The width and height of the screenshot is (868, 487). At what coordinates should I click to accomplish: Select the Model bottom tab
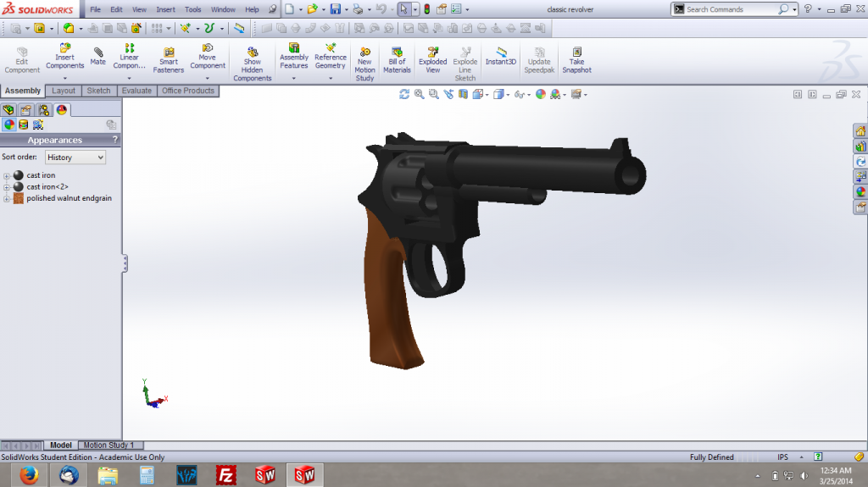point(61,445)
